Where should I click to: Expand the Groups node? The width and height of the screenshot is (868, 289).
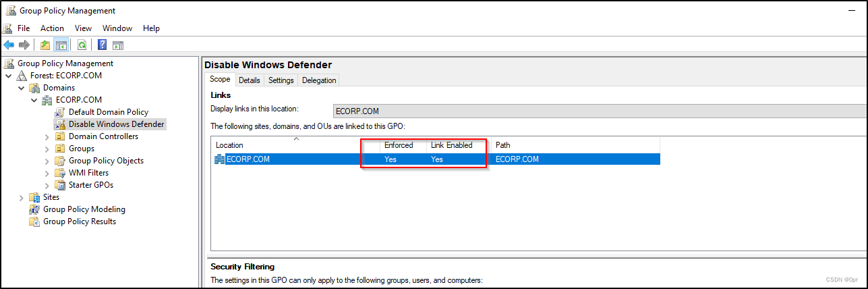47,149
